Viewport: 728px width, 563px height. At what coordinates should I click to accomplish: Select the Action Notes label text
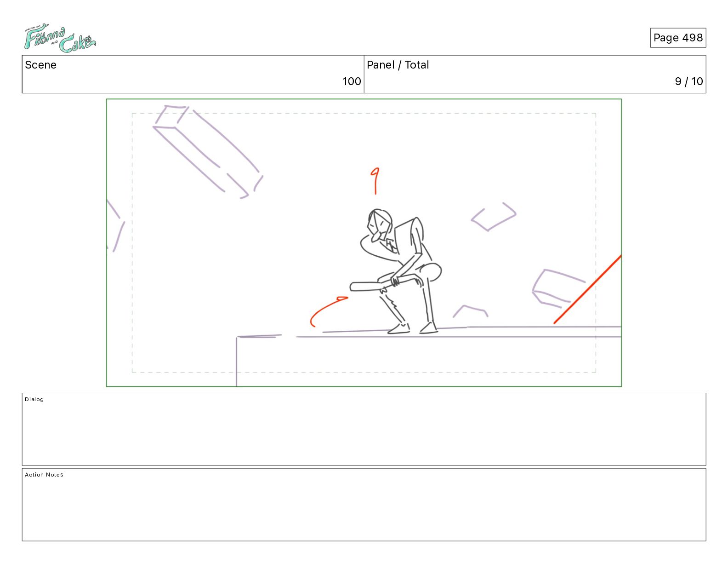[44, 475]
